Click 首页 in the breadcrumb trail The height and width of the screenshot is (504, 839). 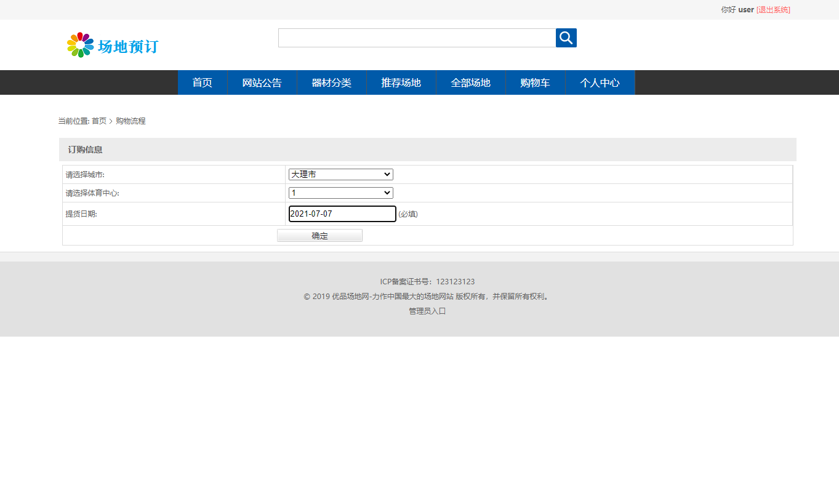(x=99, y=121)
